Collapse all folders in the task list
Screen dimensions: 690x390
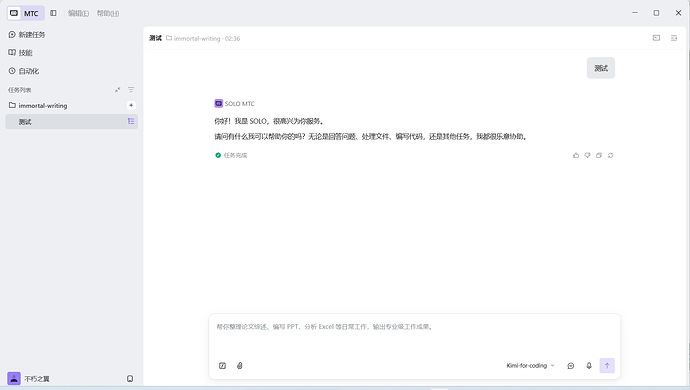coord(117,90)
